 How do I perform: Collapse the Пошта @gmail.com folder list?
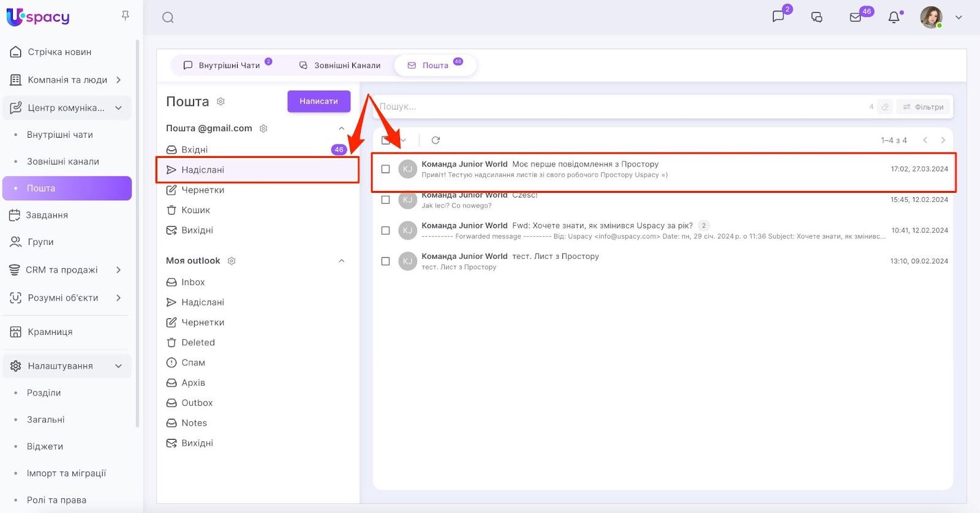342,129
